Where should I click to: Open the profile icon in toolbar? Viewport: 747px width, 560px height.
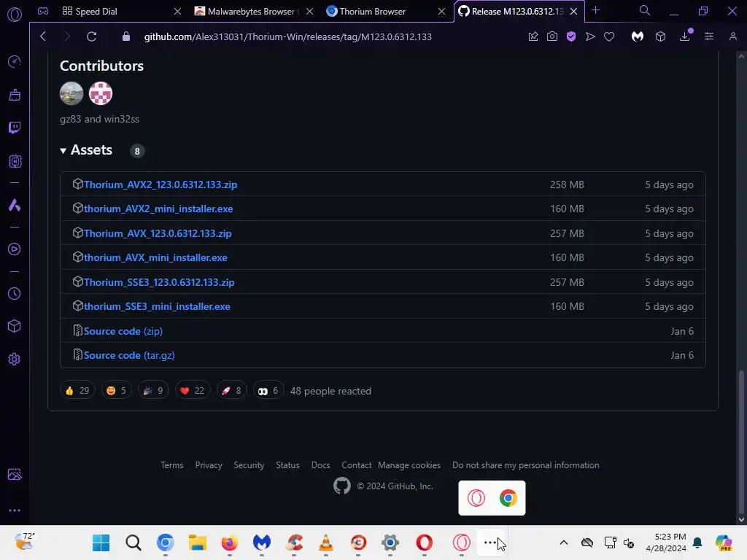(732, 36)
